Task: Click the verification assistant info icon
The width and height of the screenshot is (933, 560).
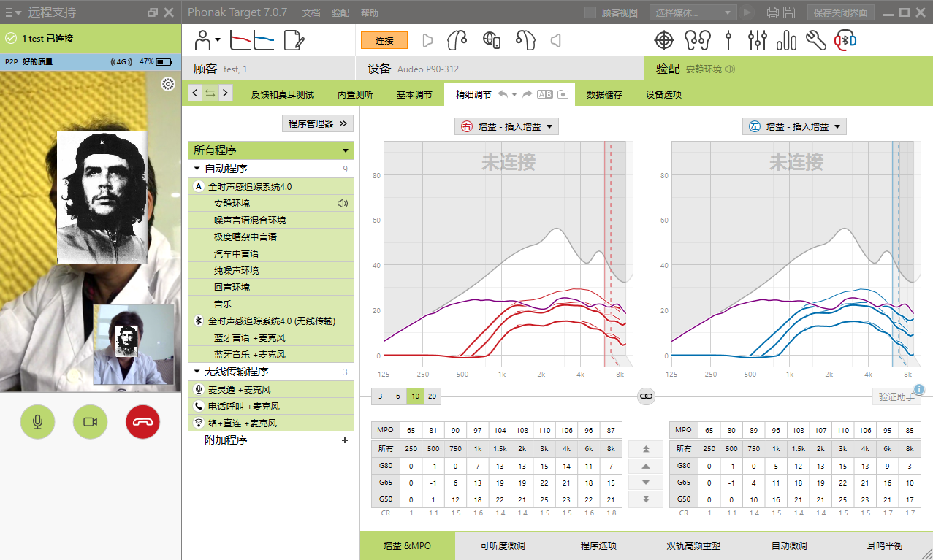Action: point(919,389)
